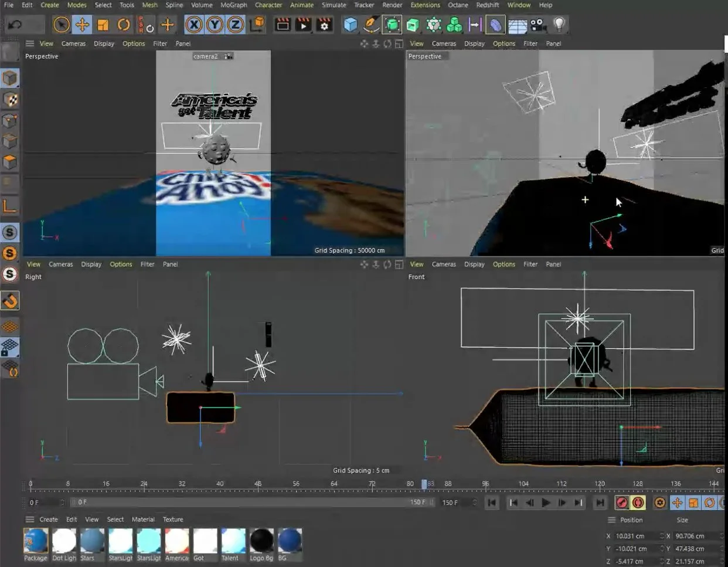This screenshot has height=567, width=728.
Task: Play the animation forward
Action: (x=546, y=503)
